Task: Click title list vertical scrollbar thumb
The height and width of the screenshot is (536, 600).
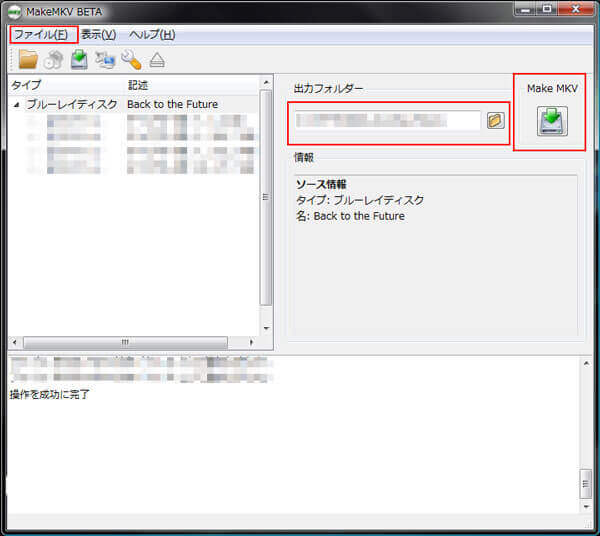Action: click(x=266, y=197)
